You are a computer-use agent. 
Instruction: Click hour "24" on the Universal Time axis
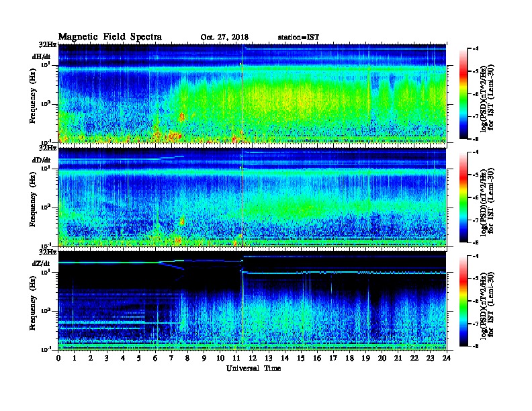click(x=447, y=358)
